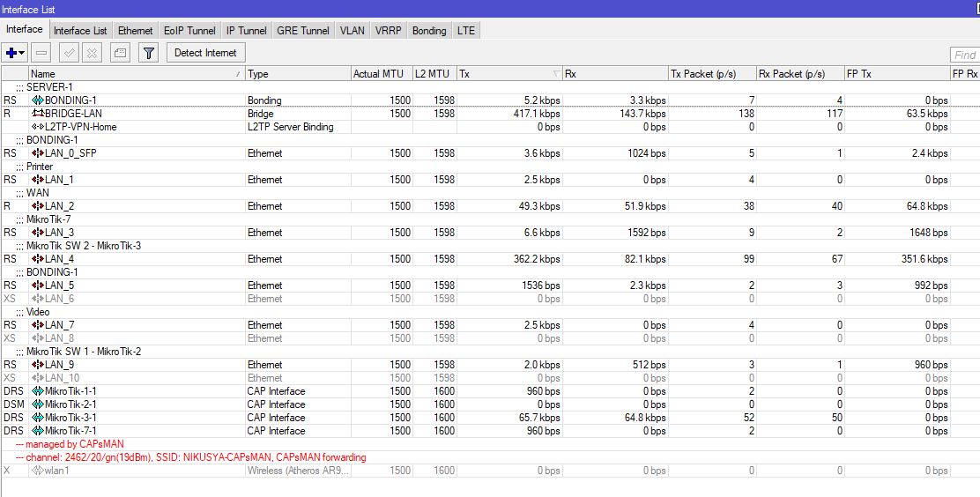Sort by the Tx column header
Image resolution: width=980 pixels, height=497 pixels.
[x=509, y=74]
